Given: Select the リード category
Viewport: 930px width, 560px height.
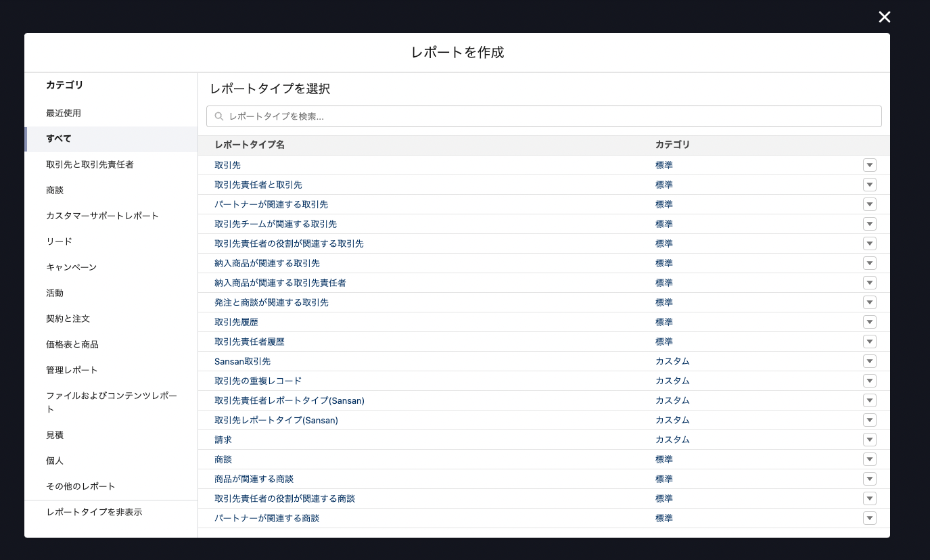Looking at the screenshot, I should 111,241.
